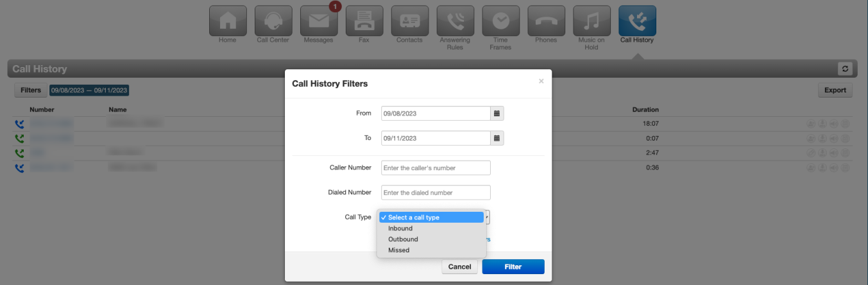Click the Number column header
Screen dimensions: 868x285
pyautogui.click(x=42, y=110)
